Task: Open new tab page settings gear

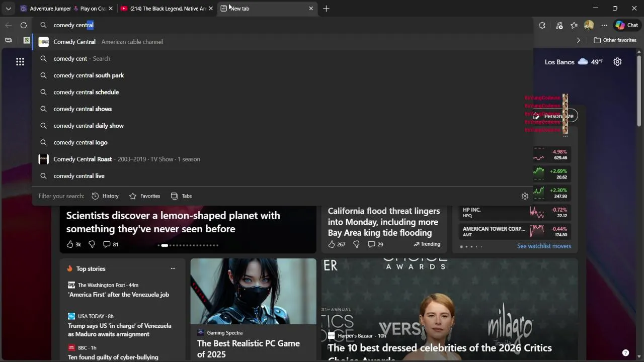Action: pyautogui.click(x=617, y=62)
